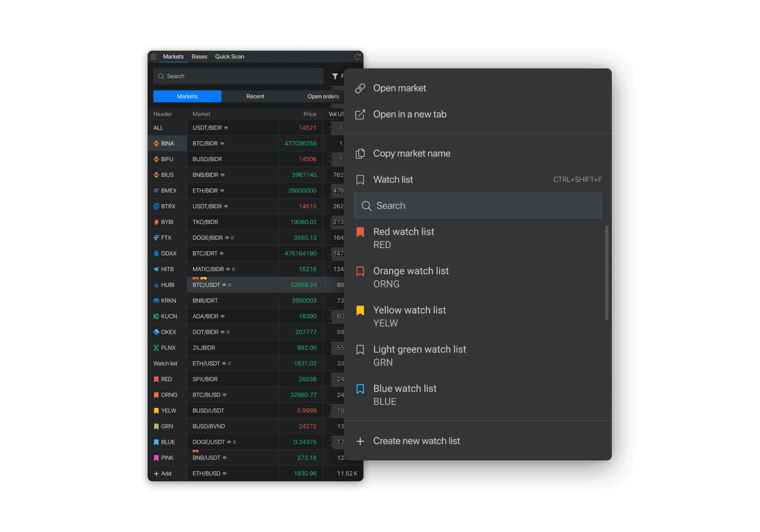Click the Watch list bookmark option
This screenshot has height=532, width=760.
[x=395, y=179]
